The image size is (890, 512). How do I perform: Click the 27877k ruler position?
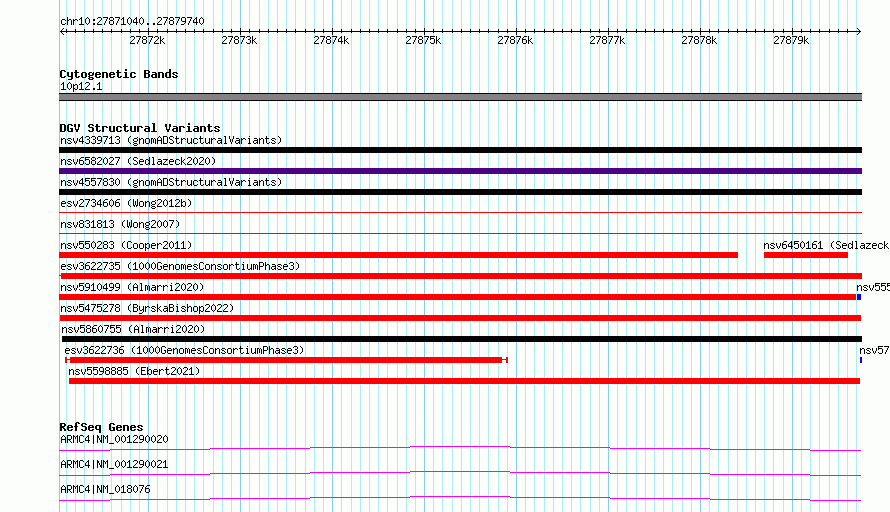tap(607, 40)
